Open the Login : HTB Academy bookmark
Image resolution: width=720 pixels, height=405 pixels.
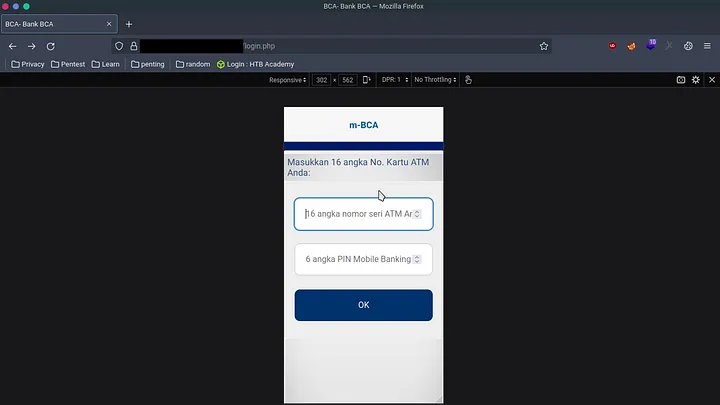[255, 64]
